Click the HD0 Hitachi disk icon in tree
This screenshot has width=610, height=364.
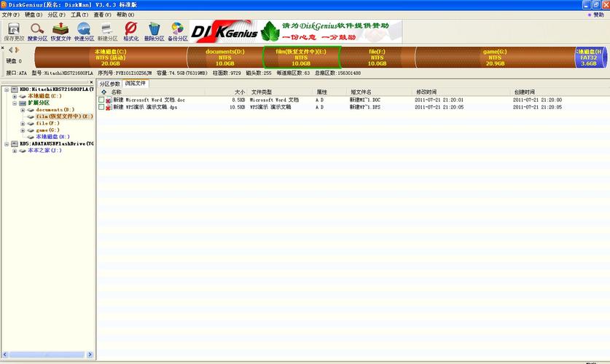pyautogui.click(x=15, y=90)
